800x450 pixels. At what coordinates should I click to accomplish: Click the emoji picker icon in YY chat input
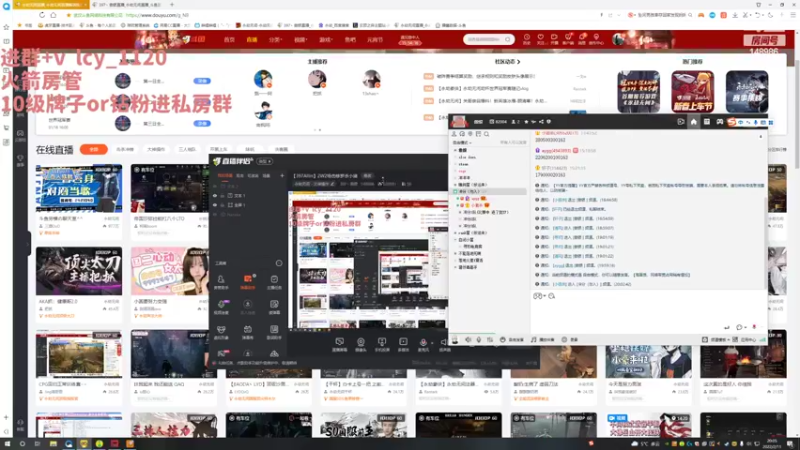(x=537, y=296)
